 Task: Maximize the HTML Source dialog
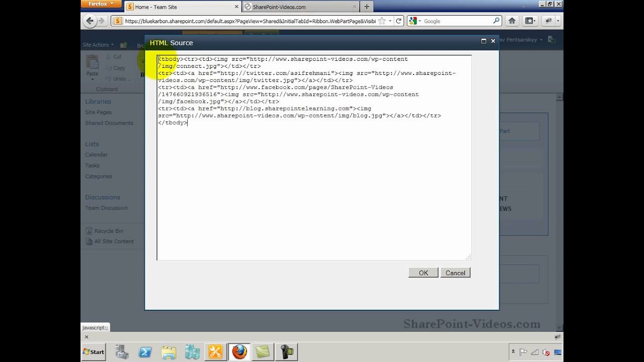click(x=484, y=41)
